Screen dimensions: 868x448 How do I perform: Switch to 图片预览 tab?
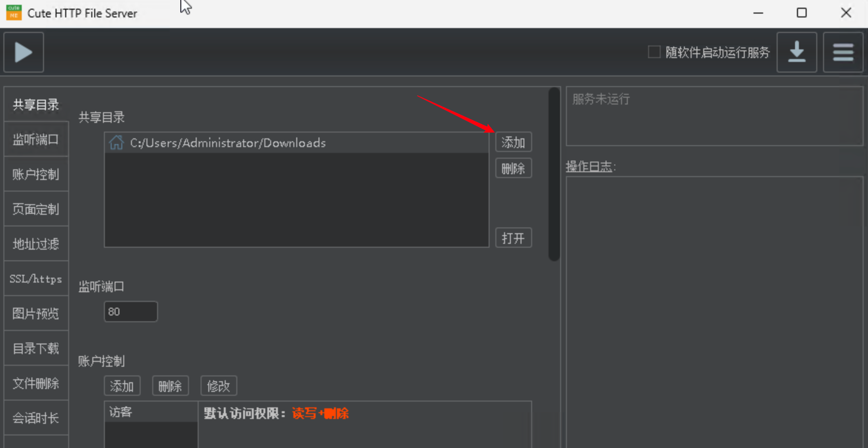pyautogui.click(x=36, y=314)
